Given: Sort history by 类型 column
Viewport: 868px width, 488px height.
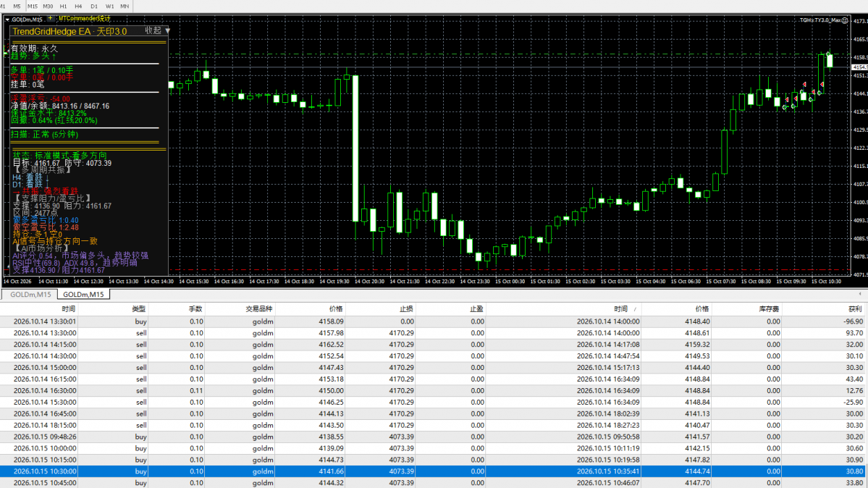Looking at the screenshot, I should pyautogui.click(x=138, y=308).
